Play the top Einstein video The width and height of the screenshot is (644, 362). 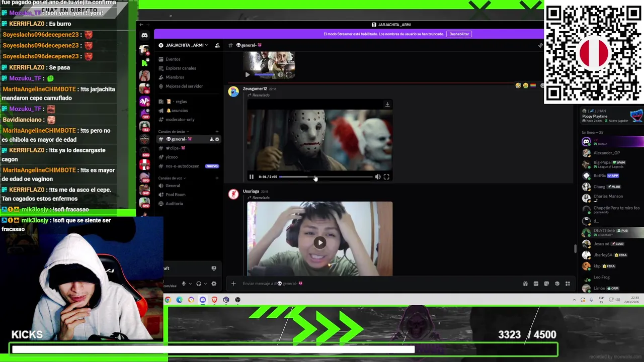click(247, 75)
